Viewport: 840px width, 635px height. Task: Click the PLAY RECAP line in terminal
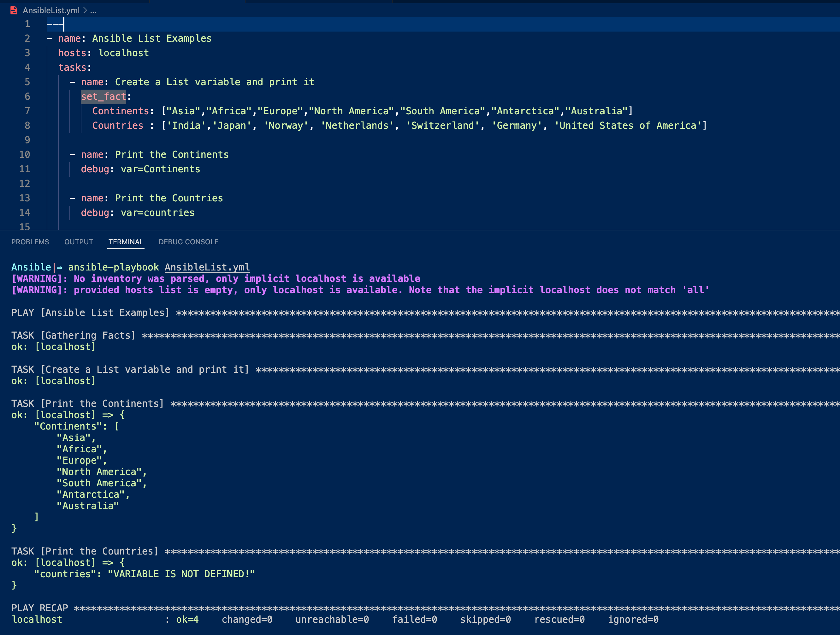pos(39,608)
